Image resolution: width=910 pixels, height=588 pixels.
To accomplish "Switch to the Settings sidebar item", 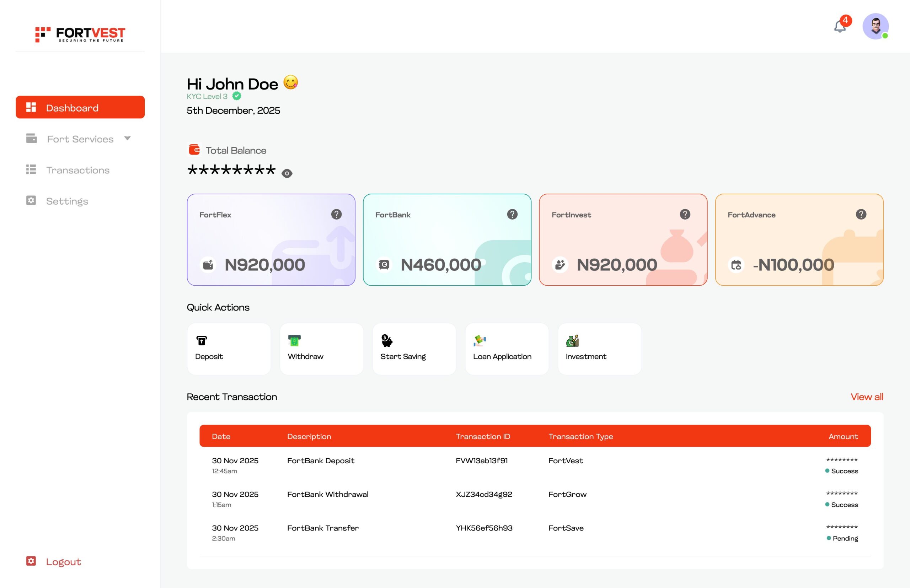I will 67,201.
